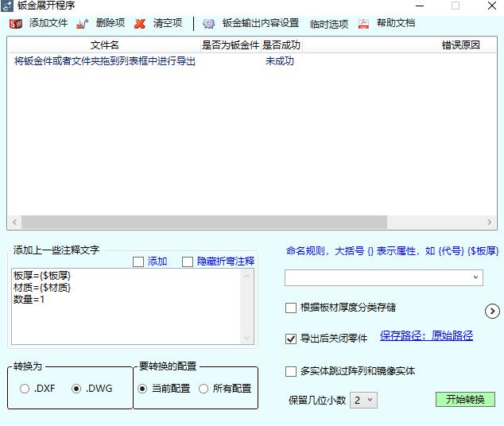Click the 添加文件 toolbar label
Screen dimensions: 504x426
point(48,23)
